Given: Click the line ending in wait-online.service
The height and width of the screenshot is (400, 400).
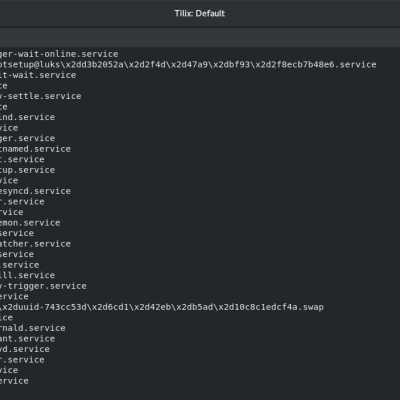Looking at the screenshot, I should [x=59, y=54].
